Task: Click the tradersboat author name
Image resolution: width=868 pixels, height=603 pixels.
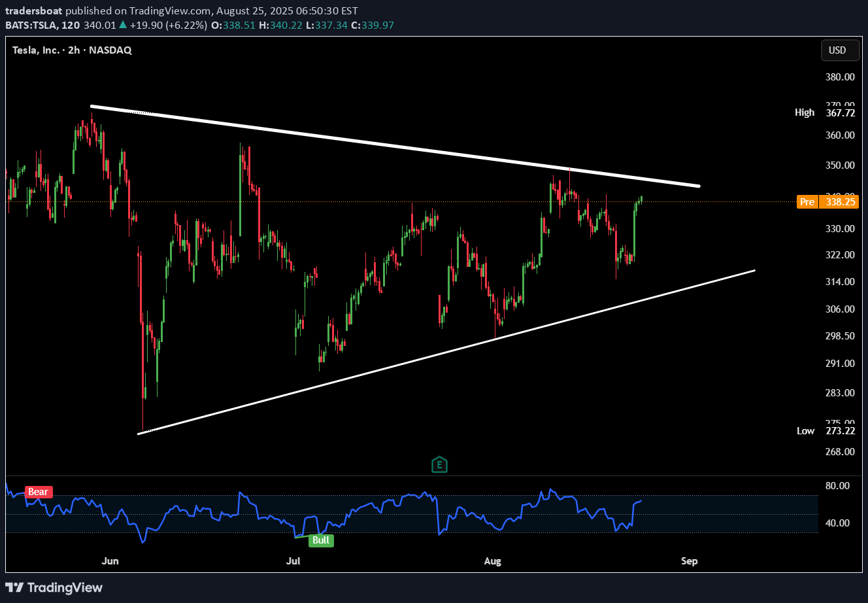Action: coord(34,11)
